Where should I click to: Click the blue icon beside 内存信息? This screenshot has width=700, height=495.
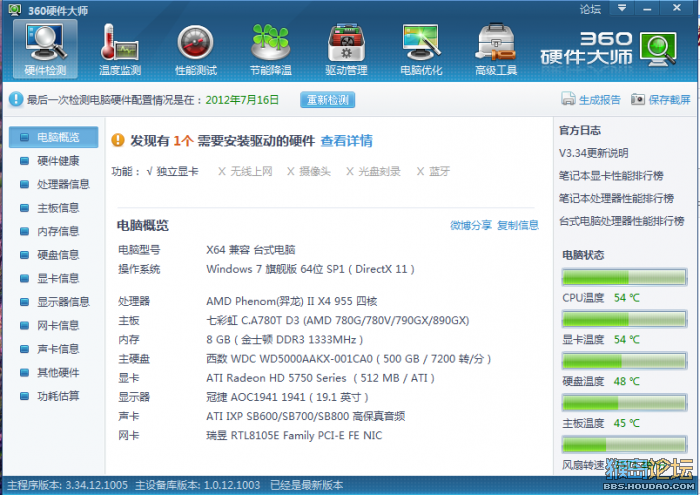click(x=25, y=231)
